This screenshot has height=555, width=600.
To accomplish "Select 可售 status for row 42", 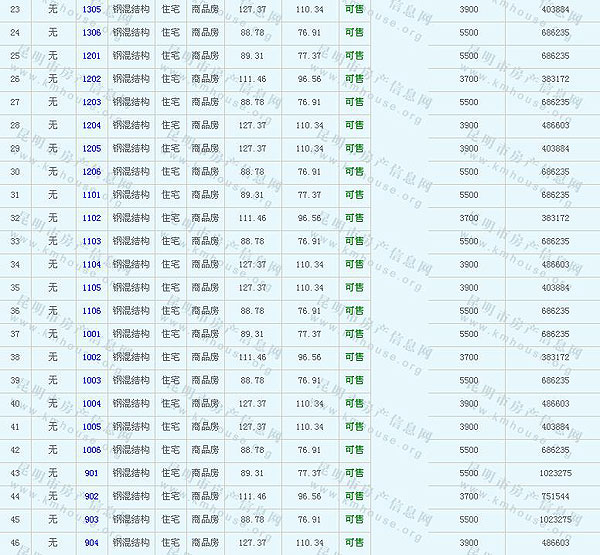I will pos(354,450).
